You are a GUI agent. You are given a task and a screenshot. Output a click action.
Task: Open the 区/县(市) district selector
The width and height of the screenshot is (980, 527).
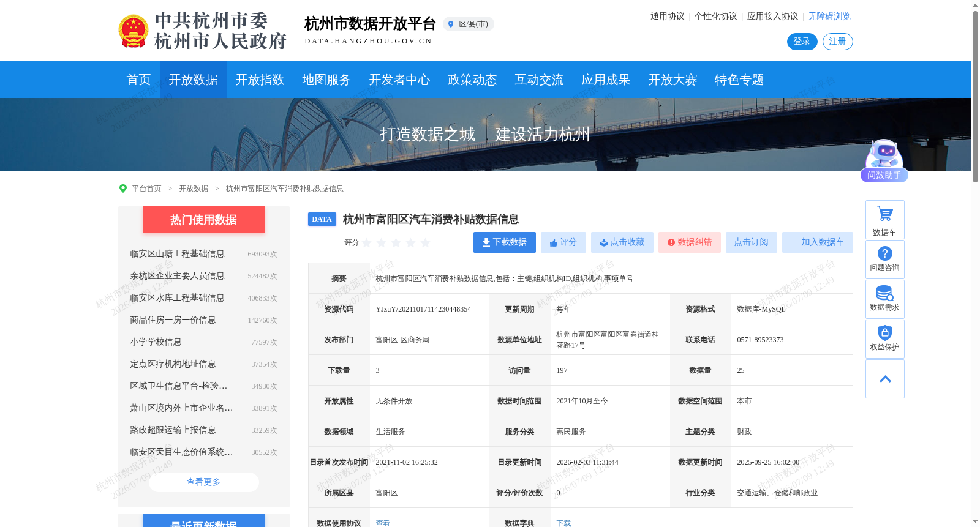(469, 24)
